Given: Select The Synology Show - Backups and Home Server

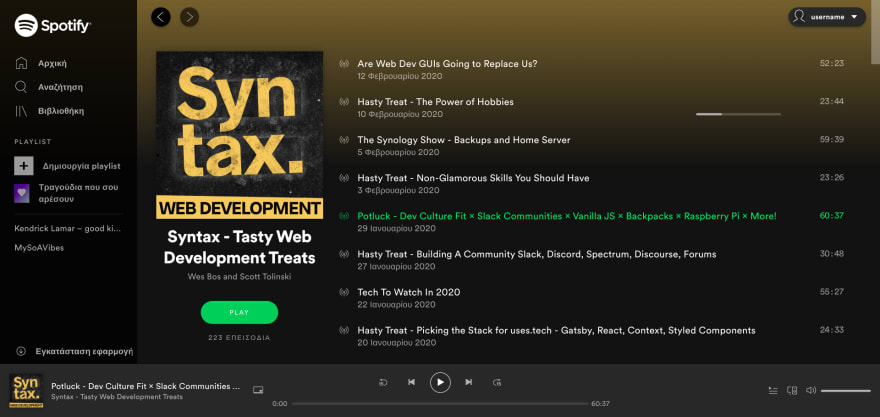Looking at the screenshot, I should point(464,140).
